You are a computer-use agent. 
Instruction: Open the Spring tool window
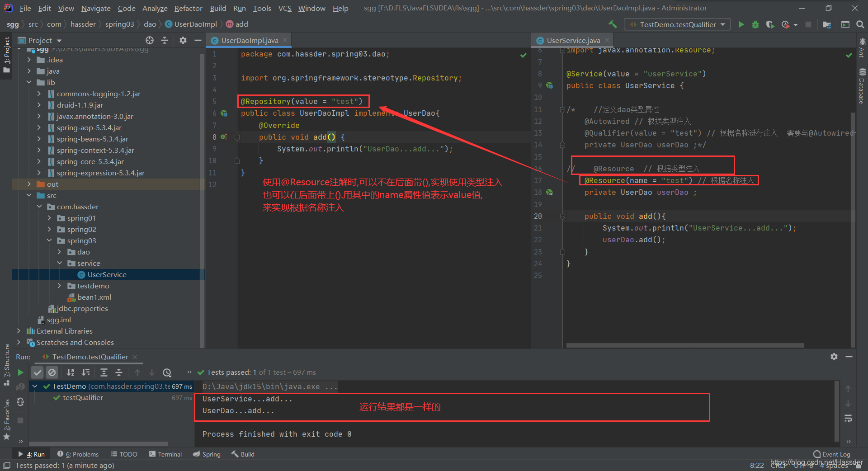(x=207, y=454)
